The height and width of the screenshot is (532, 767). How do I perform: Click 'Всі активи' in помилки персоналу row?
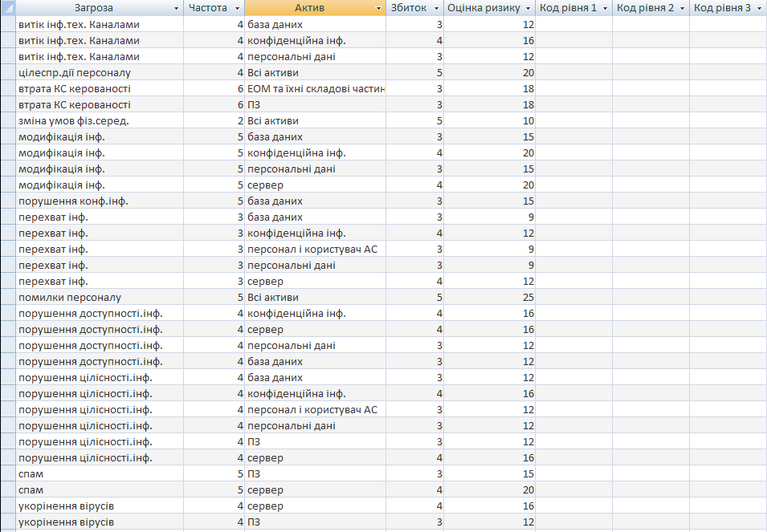tap(315, 298)
